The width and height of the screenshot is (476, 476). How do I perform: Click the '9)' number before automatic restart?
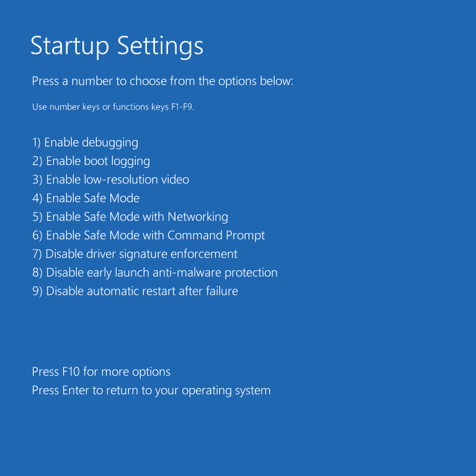[x=37, y=291]
